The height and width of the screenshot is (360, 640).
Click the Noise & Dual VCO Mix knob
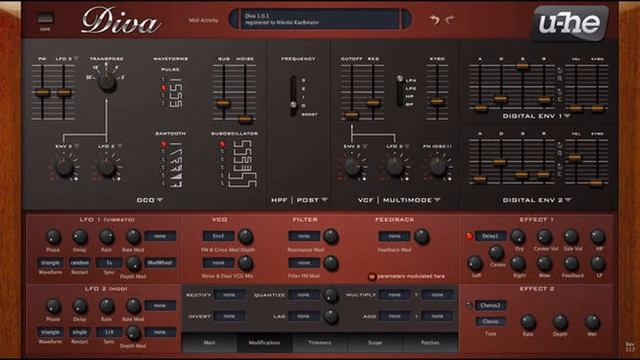(x=245, y=263)
